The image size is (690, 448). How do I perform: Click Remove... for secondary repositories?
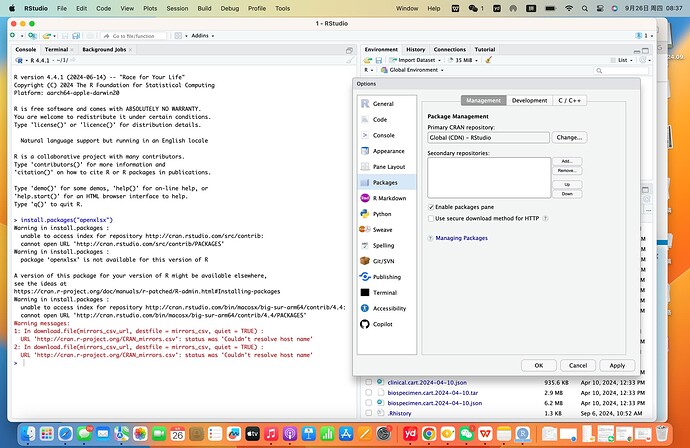(x=567, y=170)
